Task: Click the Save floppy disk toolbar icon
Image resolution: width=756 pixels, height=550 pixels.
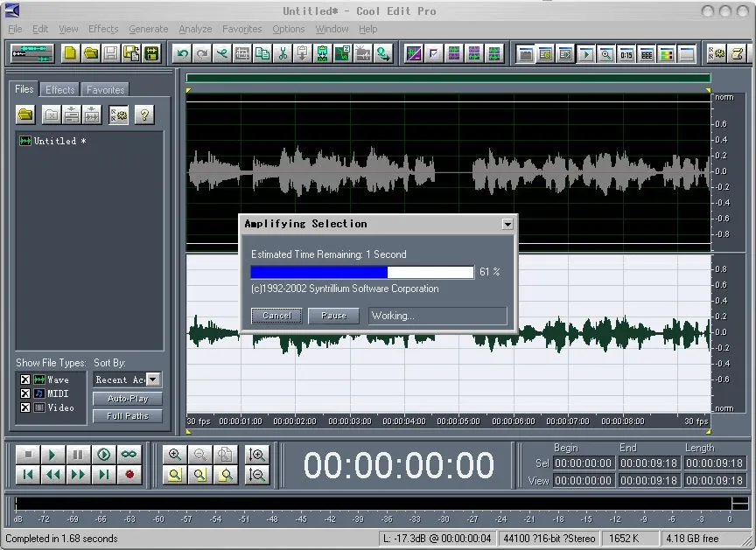Action: tap(111, 53)
